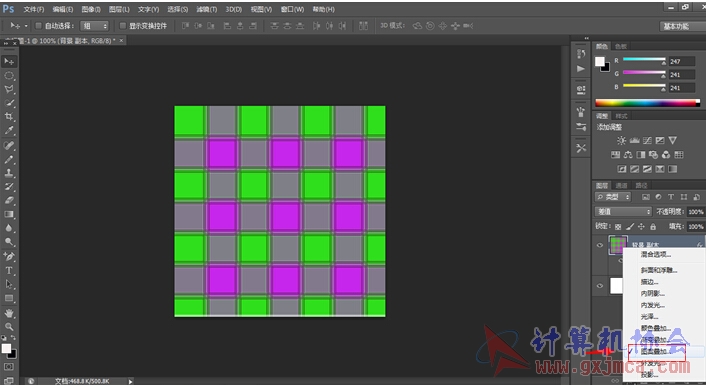Toggle Quick Mask mode icon
The height and width of the screenshot is (385, 706).
point(9,367)
